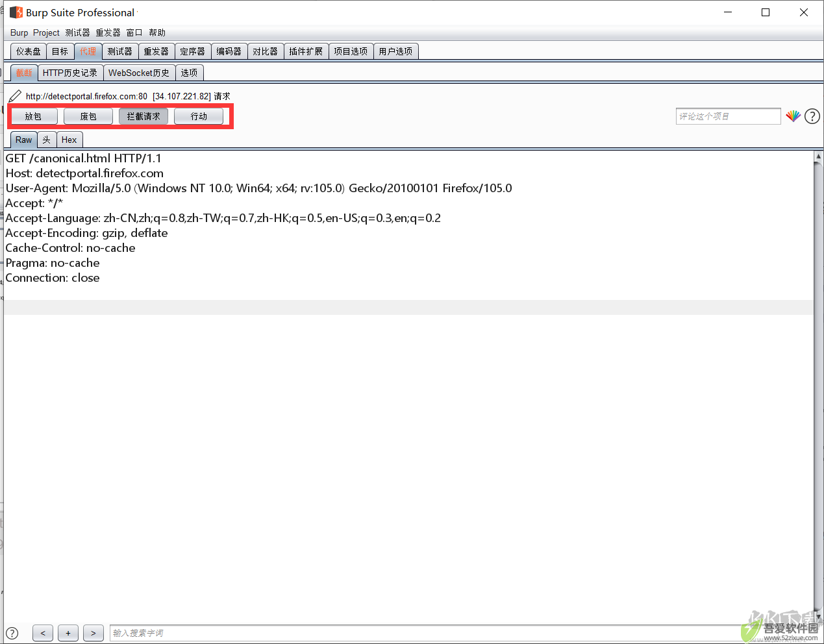Switch to the 项目选项 project options tab
This screenshot has width=824, height=644.
coord(351,51)
